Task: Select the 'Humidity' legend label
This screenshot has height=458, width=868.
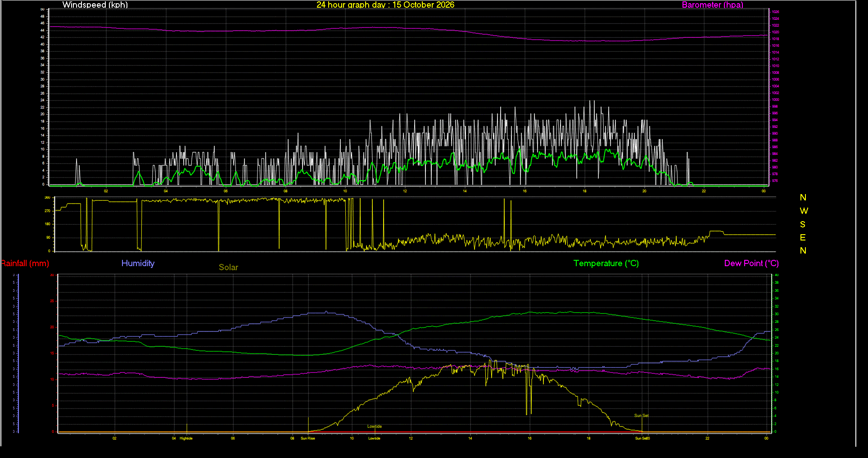Action: [x=138, y=263]
